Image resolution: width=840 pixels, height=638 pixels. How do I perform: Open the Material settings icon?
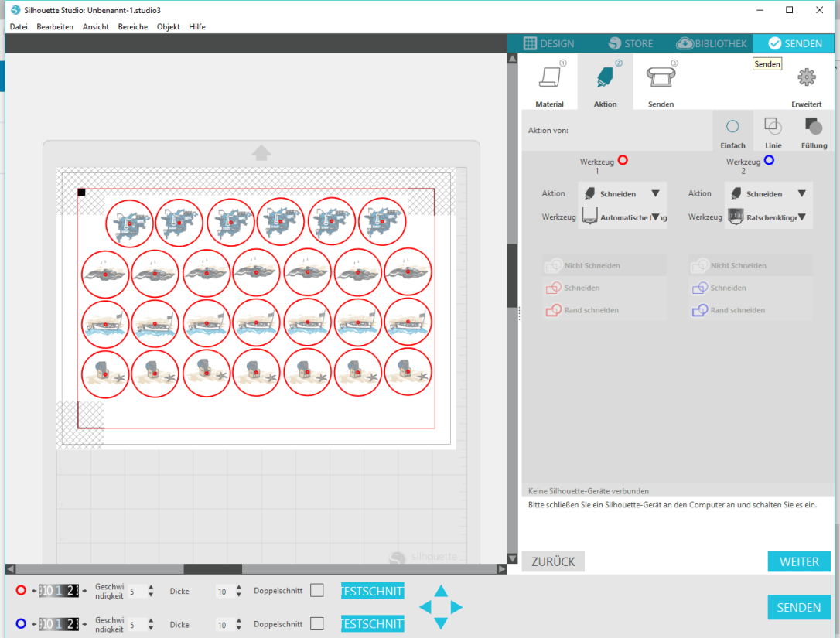pyautogui.click(x=549, y=79)
